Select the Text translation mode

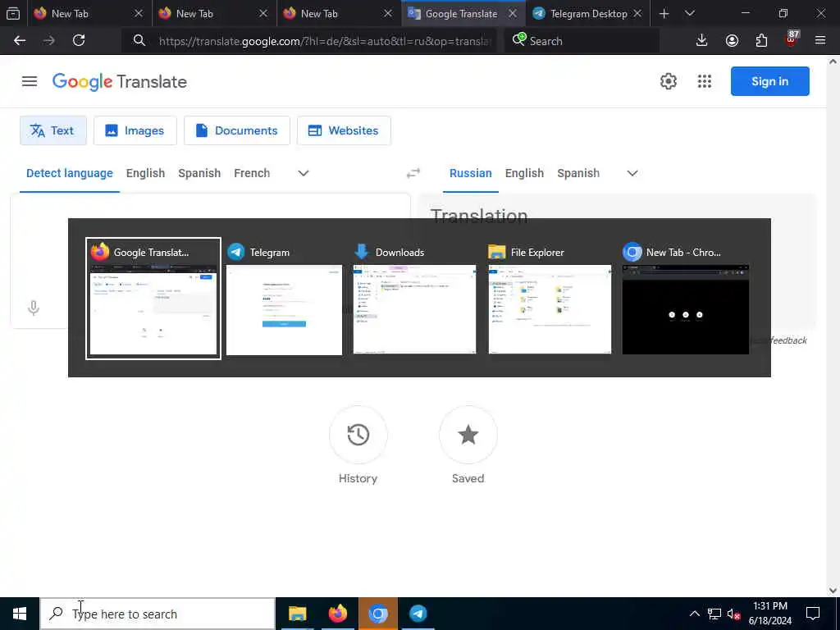53,130
